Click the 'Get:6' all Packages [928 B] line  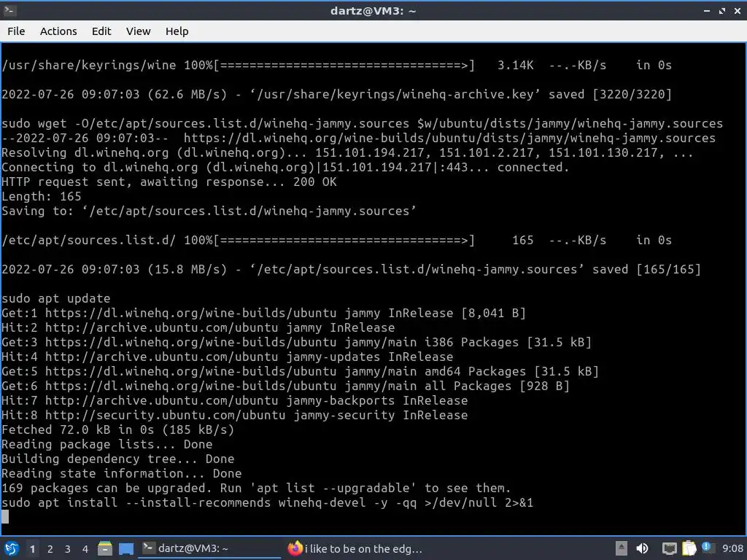[x=285, y=386]
